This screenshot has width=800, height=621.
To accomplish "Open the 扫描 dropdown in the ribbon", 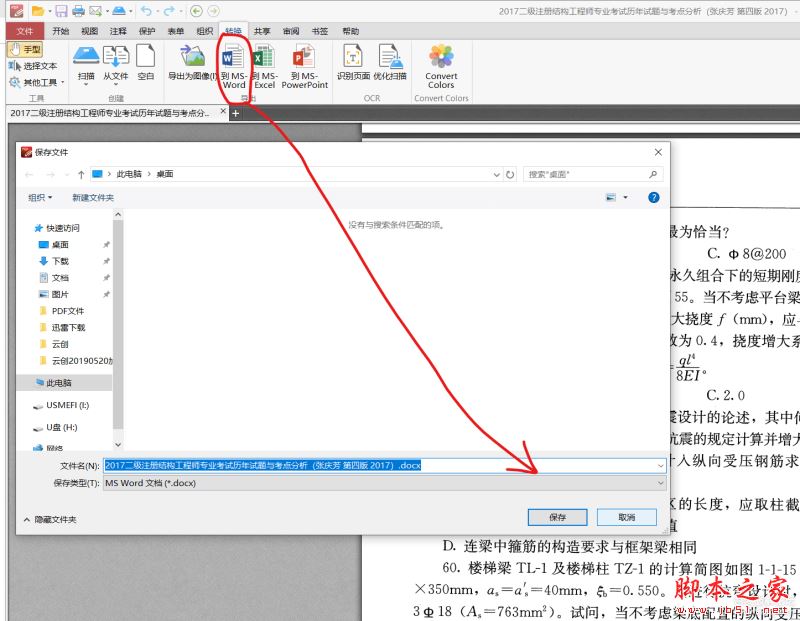I will [86, 76].
